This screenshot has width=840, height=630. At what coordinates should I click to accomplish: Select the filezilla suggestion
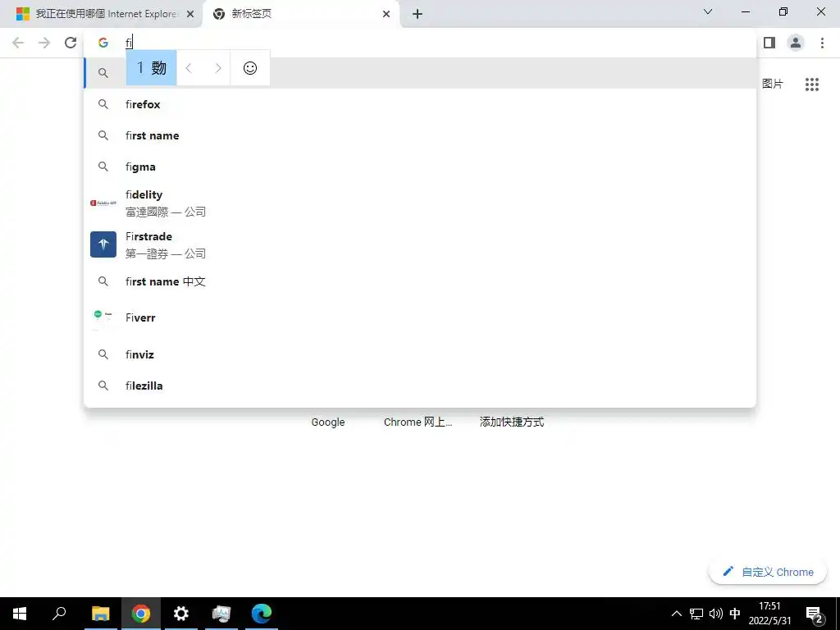tap(420, 386)
